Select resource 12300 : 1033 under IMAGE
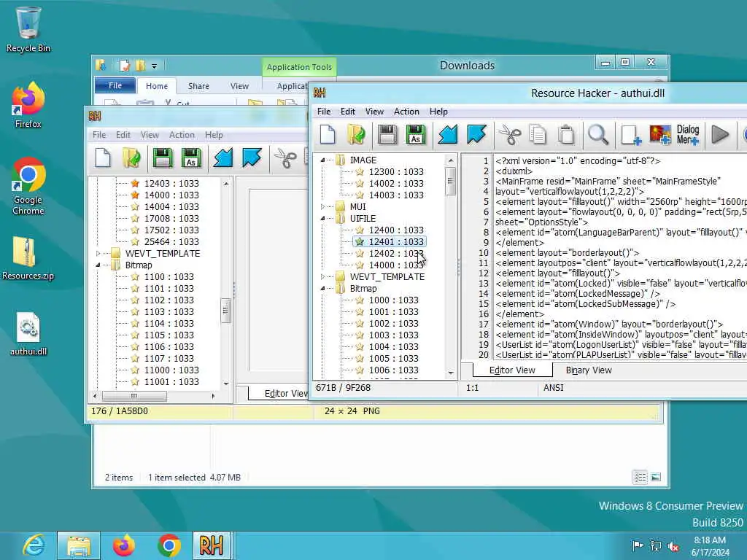This screenshot has width=747, height=560. [x=396, y=171]
